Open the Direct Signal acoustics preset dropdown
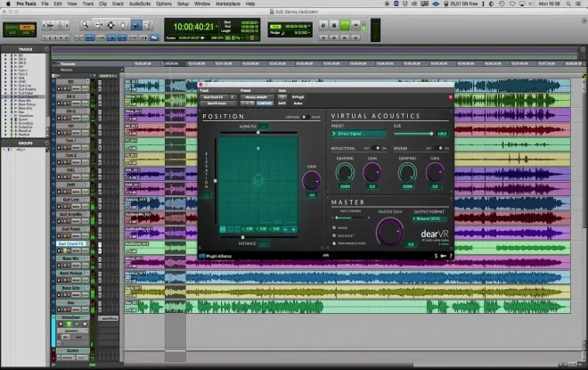This screenshot has height=370, width=588. pos(358,134)
